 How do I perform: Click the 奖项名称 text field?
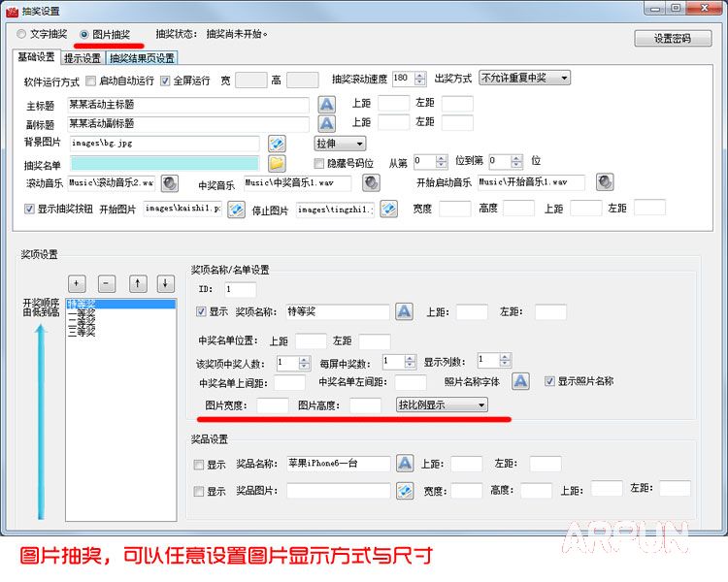coord(338,311)
